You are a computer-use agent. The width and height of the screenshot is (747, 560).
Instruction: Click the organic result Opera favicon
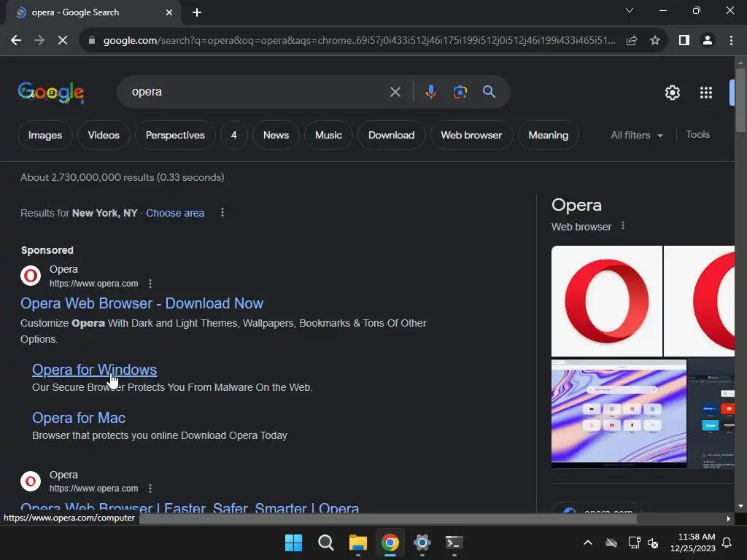click(x=31, y=481)
